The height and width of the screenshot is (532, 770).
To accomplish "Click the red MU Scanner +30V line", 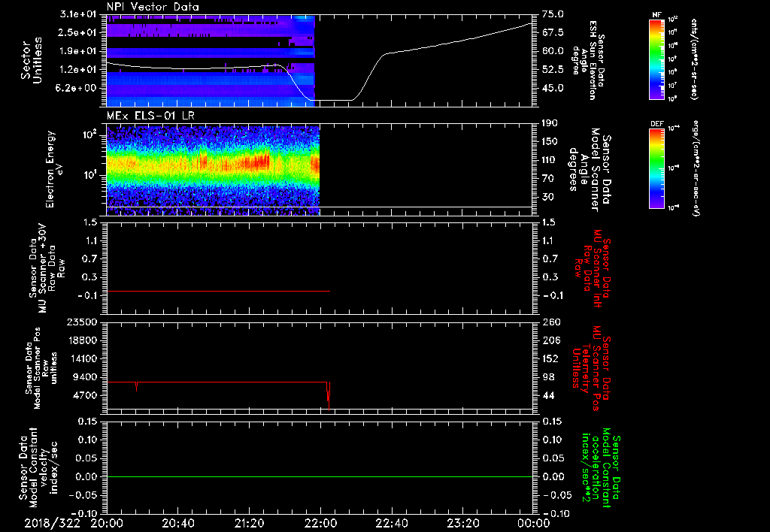I will (x=218, y=291).
